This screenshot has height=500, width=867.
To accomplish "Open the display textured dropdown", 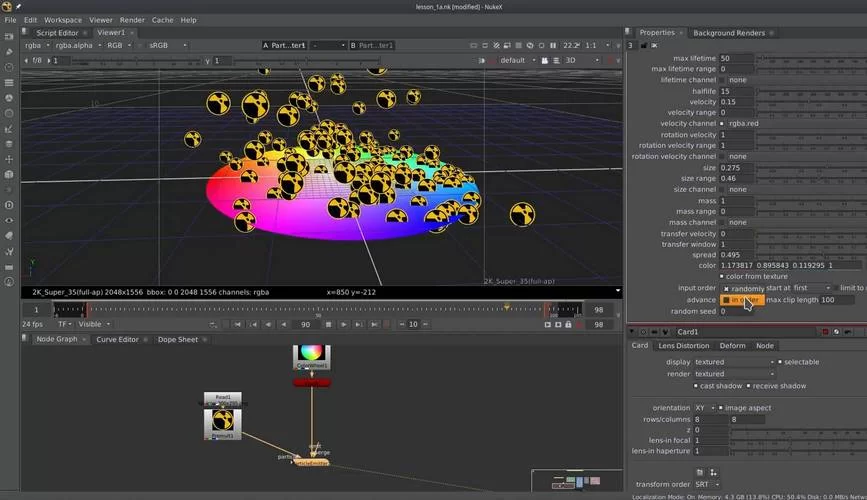I will (734, 362).
